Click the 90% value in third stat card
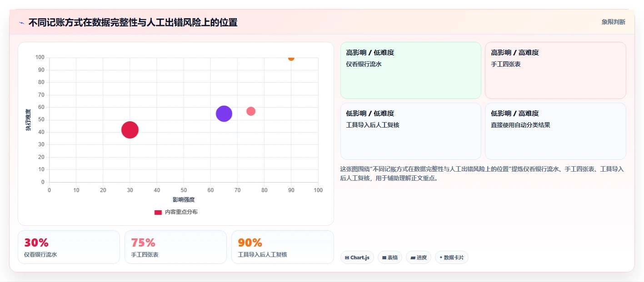 [x=250, y=242]
